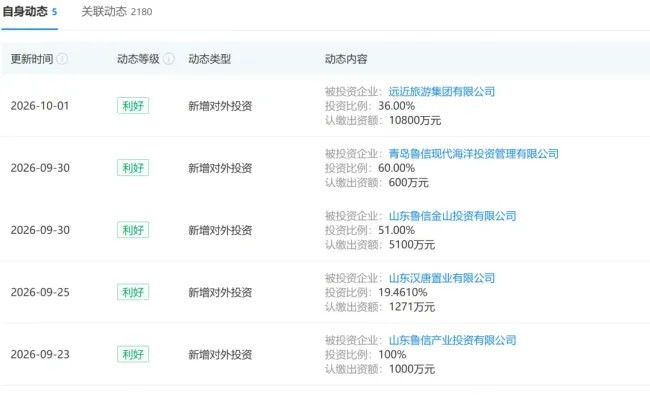The image size is (650, 395).
Task: Click 利好 tag in 2026-09-25 row
Action: 133,292
